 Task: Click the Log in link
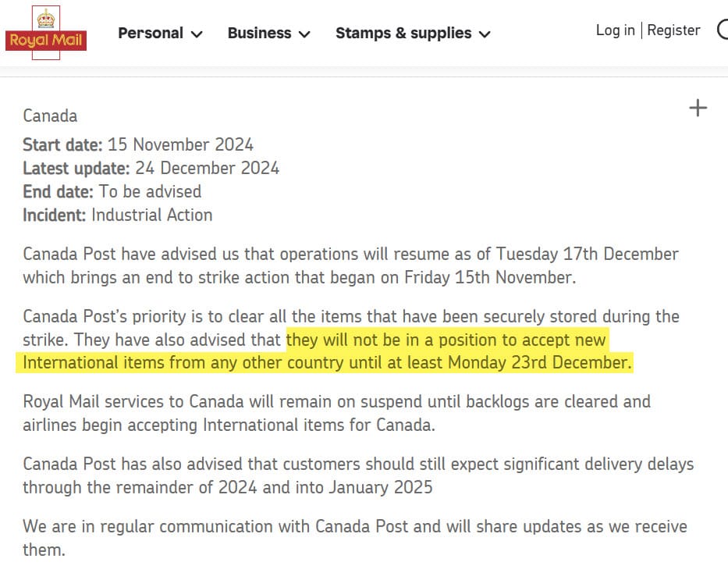coord(615,30)
